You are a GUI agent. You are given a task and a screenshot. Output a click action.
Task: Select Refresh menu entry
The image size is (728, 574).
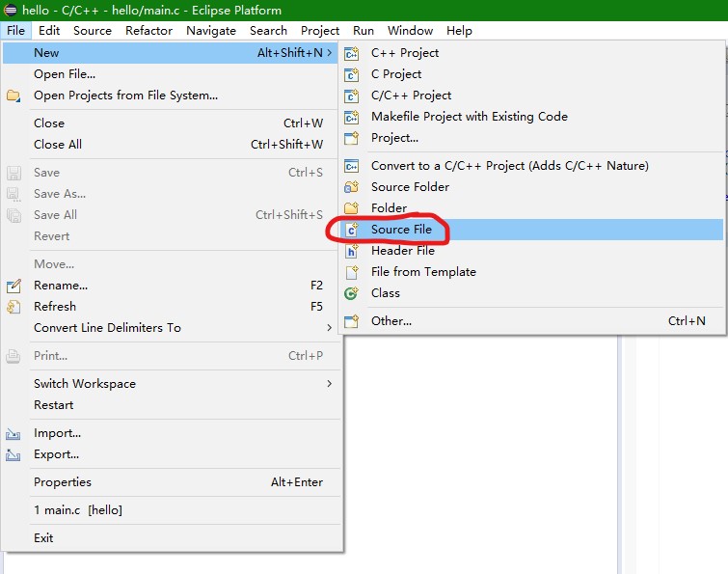tap(172, 307)
